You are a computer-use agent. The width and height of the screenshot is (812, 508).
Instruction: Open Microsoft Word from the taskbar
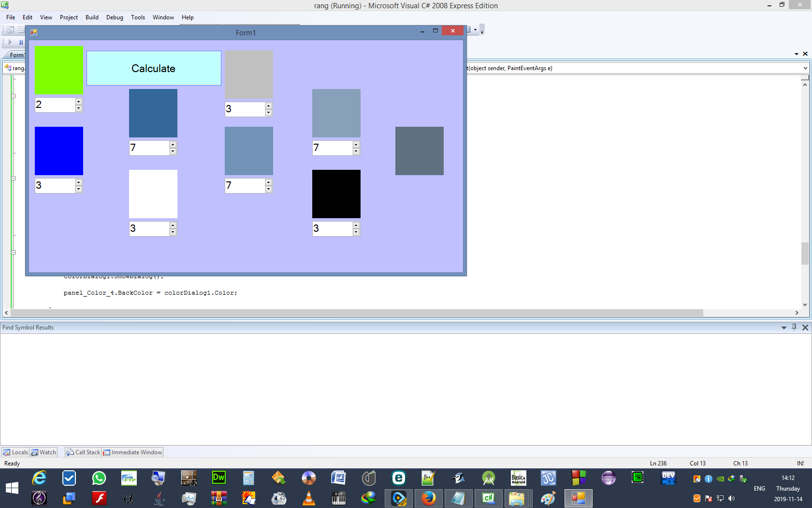pyautogui.click(x=338, y=478)
